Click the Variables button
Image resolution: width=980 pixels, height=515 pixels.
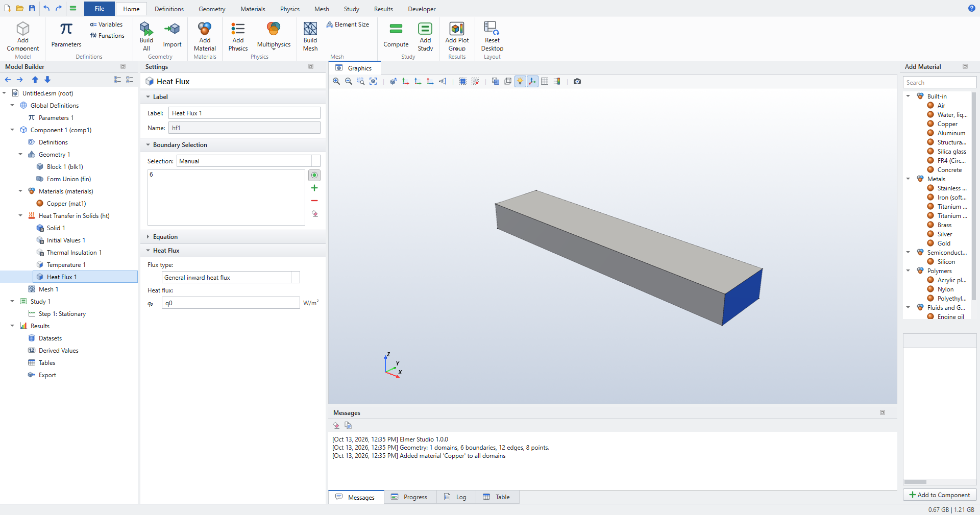[x=106, y=24]
